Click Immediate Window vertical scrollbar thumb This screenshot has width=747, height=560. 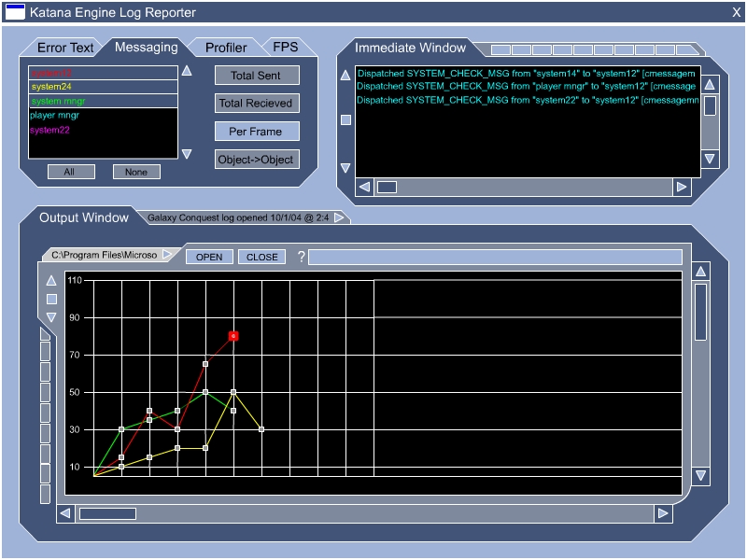(710, 105)
